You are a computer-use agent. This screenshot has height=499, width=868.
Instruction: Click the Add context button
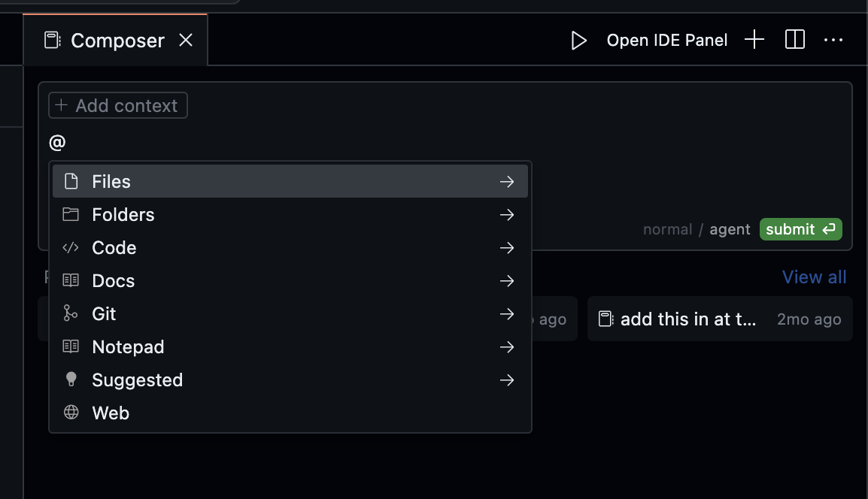pyautogui.click(x=117, y=105)
